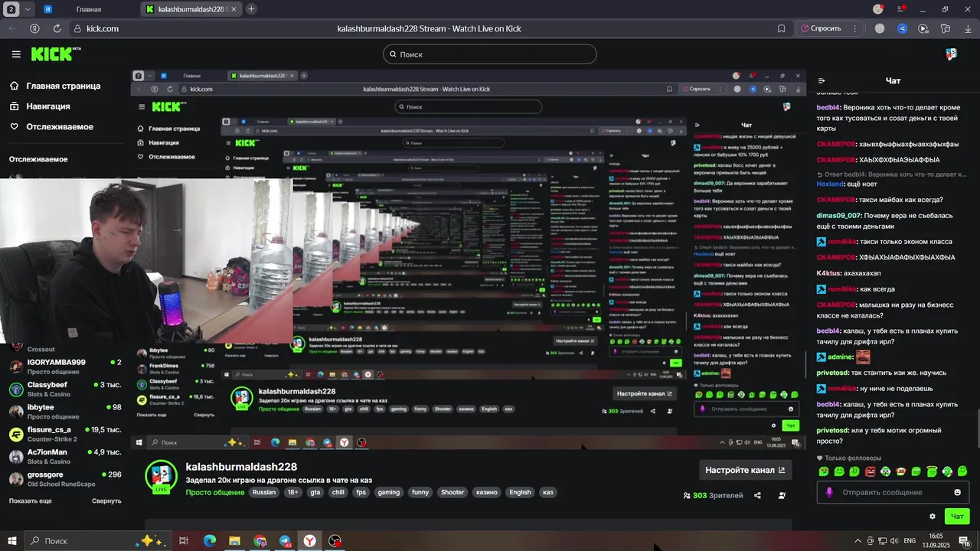Open OBS Studio from the taskbar
Image resolution: width=980 pixels, height=551 pixels.
pyautogui.click(x=335, y=541)
